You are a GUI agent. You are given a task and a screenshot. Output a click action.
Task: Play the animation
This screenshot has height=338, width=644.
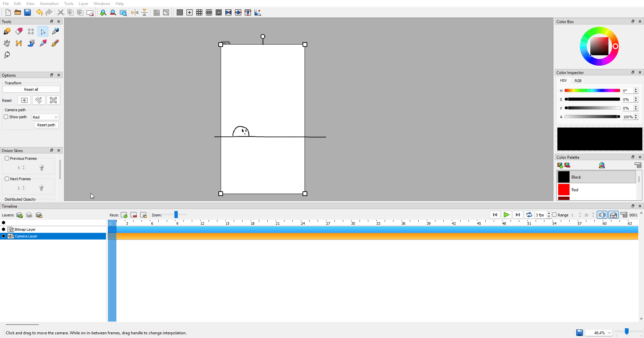pyautogui.click(x=506, y=215)
